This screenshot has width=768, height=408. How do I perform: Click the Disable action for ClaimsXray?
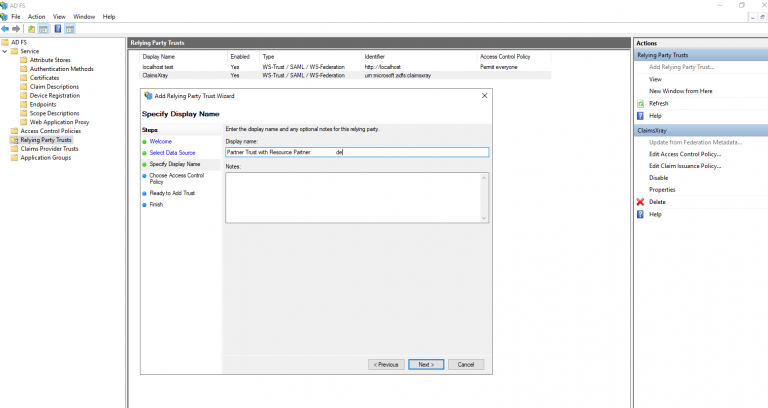658,178
